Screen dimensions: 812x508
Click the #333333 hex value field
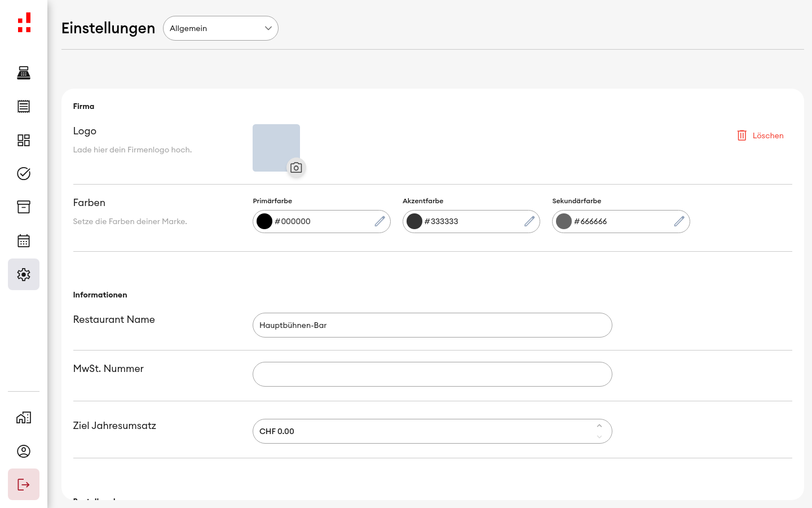point(473,221)
